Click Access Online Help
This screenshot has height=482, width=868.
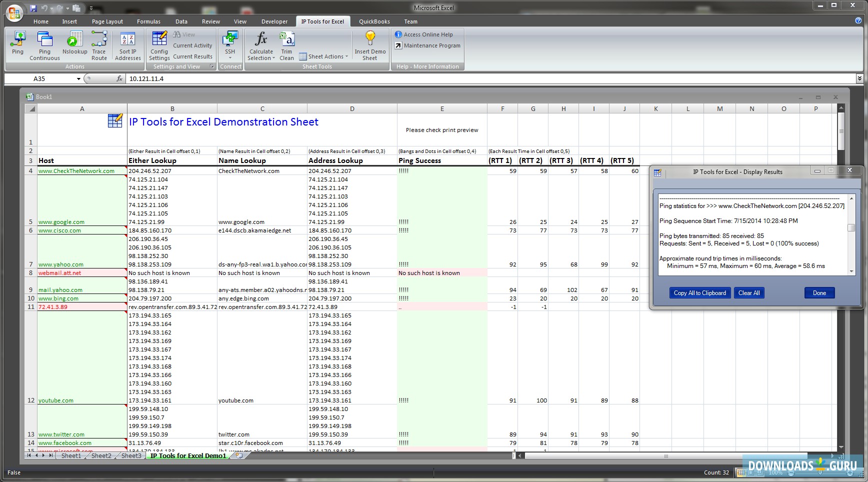click(427, 34)
